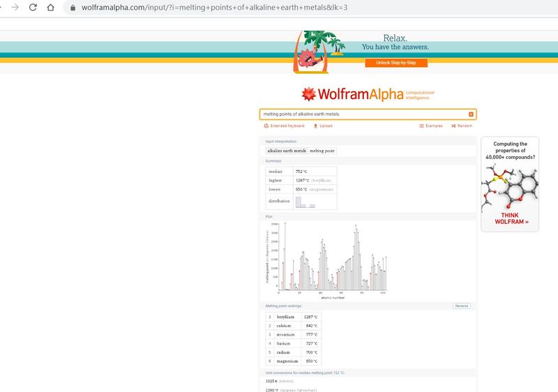Screen dimensions: 558x392
Task: Click the site security padlock icon
Action: pos(70,8)
